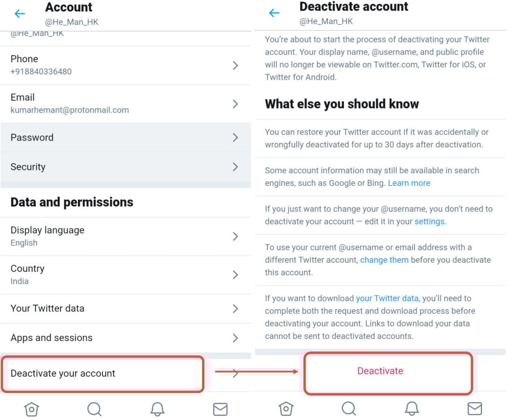This screenshot has width=518, height=420.
Task: Open Notifications bell in left screen's bottom bar
Action: pyautogui.click(x=158, y=409)
